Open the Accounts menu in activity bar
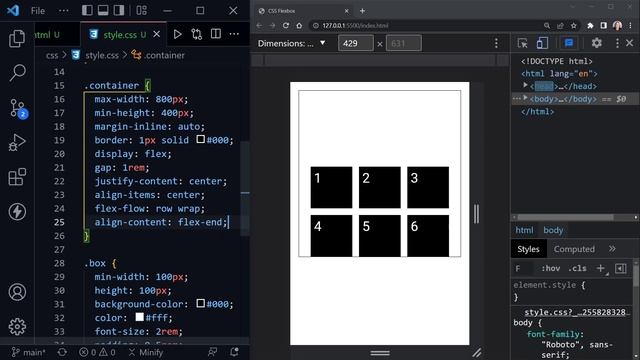Screen dimensions: 640x360 tap(17, 292)
